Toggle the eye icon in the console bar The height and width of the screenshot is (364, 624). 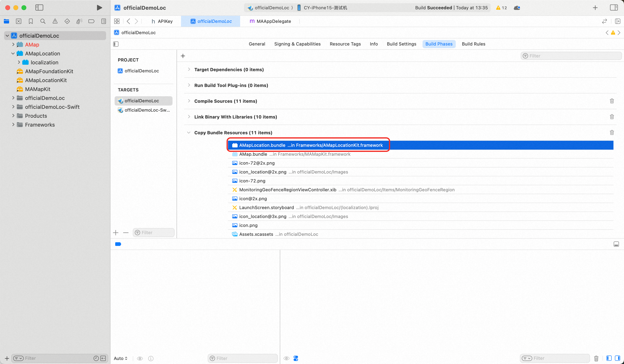(286, 358)
